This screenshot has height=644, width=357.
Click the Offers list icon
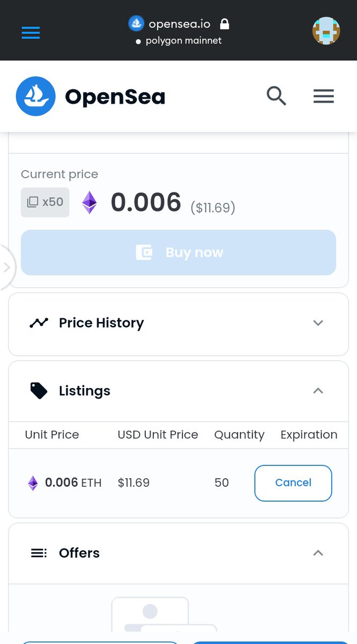(x=39, y=553)
